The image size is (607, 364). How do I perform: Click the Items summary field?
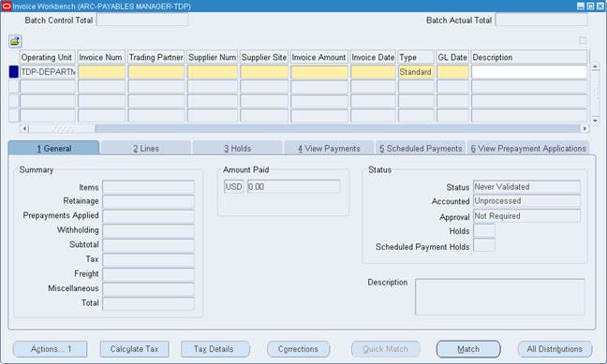point(148,187)
